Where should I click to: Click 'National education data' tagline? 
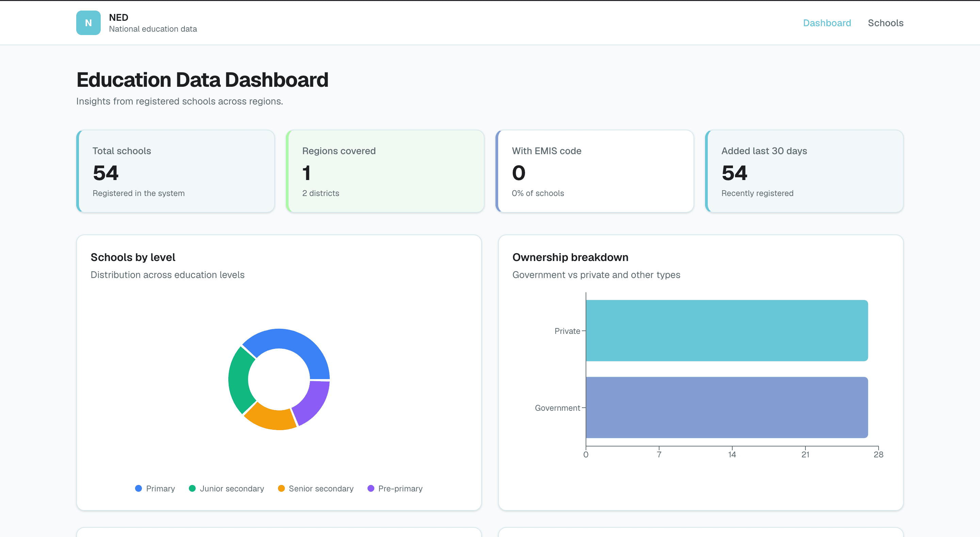coord(153,29)
